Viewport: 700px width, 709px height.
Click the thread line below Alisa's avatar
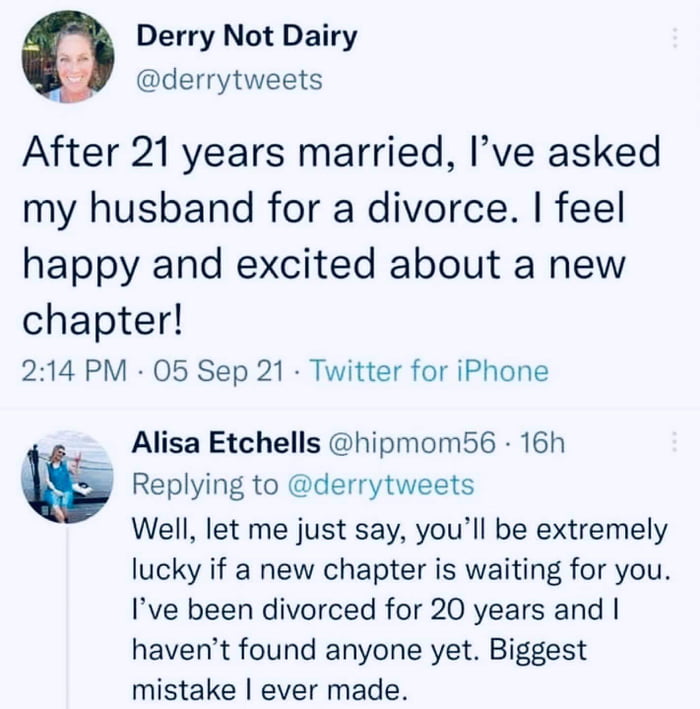point(68,620)
